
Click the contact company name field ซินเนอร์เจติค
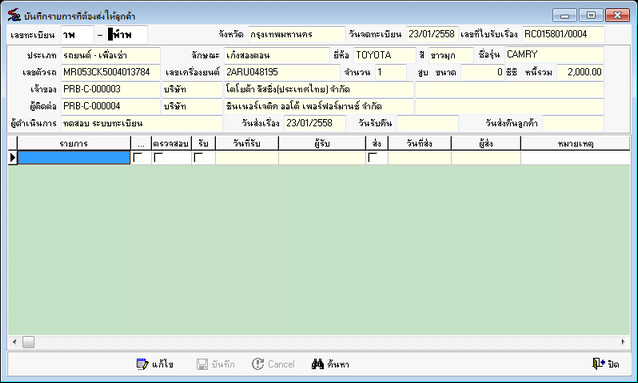click(319, 106)
